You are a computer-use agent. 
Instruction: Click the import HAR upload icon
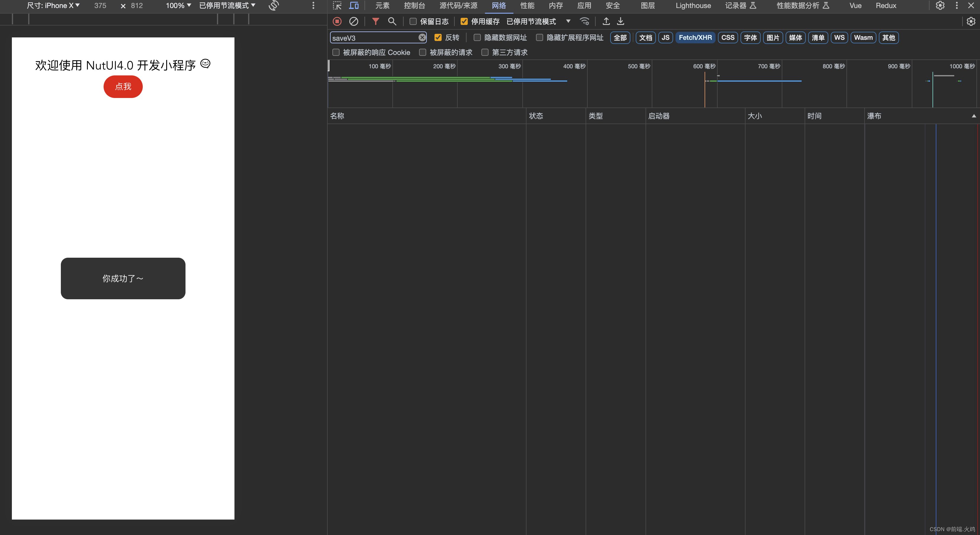click(x=606, y=22)
